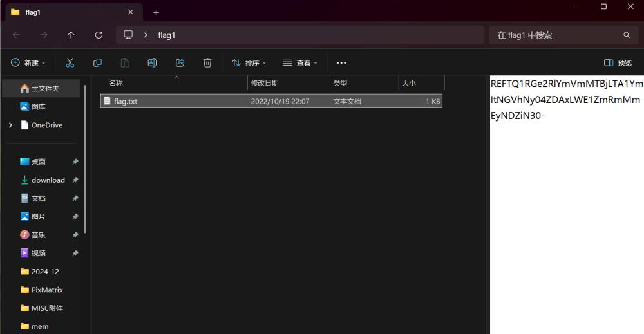This screenshot has height=334, width=644.
Task: Click the search magnifier icon
Action: (x=627, y=35)
